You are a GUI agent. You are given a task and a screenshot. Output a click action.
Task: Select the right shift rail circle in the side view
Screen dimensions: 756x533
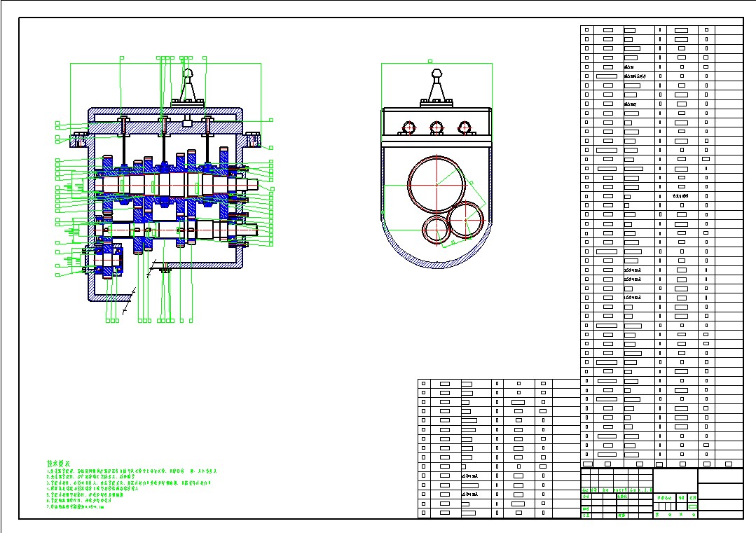coord(463,127)
